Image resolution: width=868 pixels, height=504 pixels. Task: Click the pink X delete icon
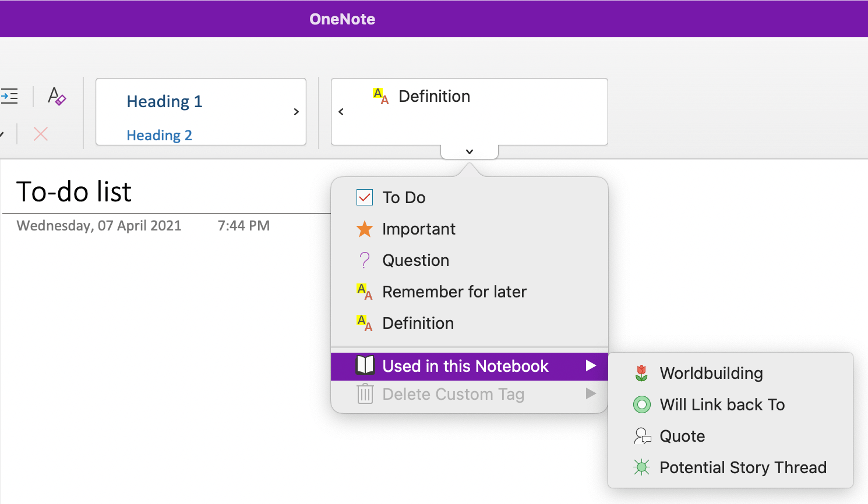pyautogui.click(x=41, y=134)
